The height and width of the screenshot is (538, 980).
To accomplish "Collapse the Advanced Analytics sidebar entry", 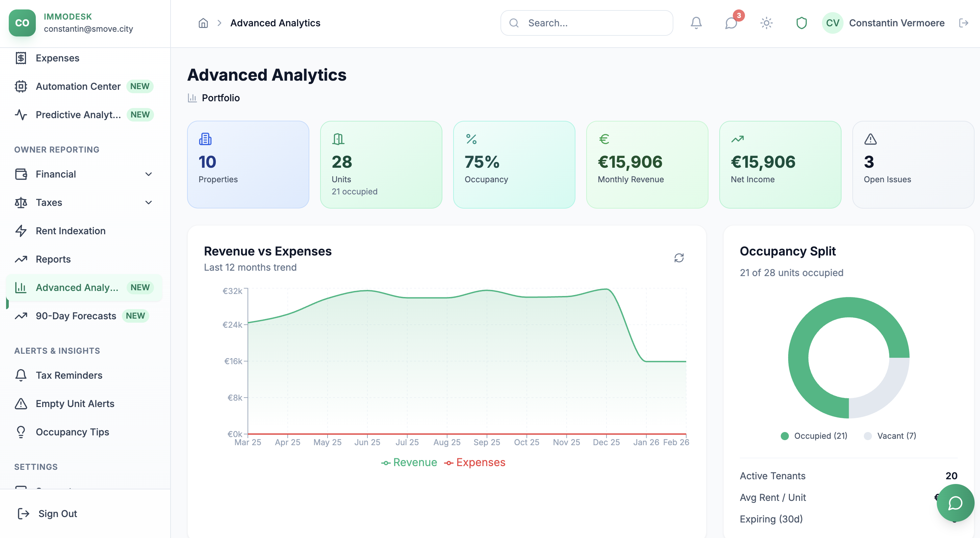I will [x=77, y=288].
